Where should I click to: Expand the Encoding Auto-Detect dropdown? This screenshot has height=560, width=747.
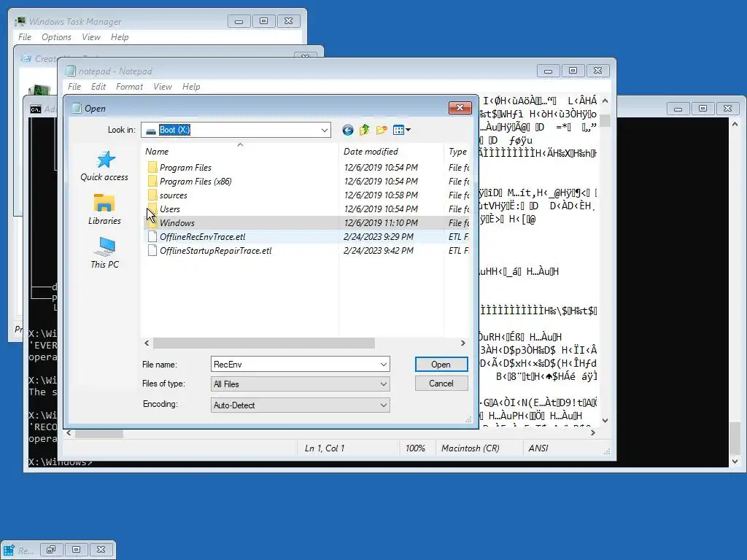384,405
